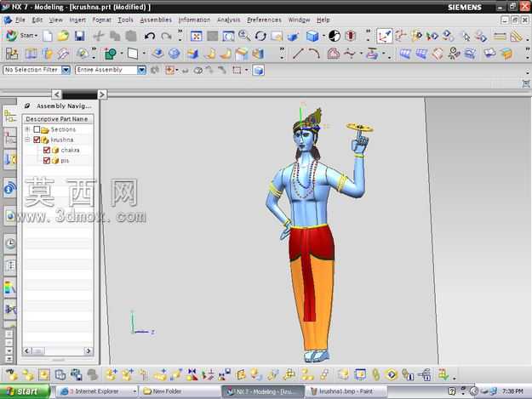
Task: Click the Mirror Assembly toolbar icon
Action: tap(192, 374)
